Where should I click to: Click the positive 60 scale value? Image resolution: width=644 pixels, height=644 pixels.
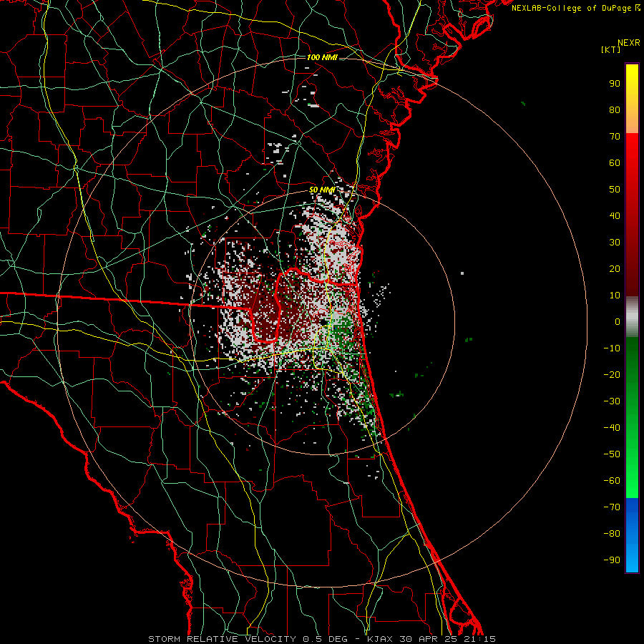(615, 162)
